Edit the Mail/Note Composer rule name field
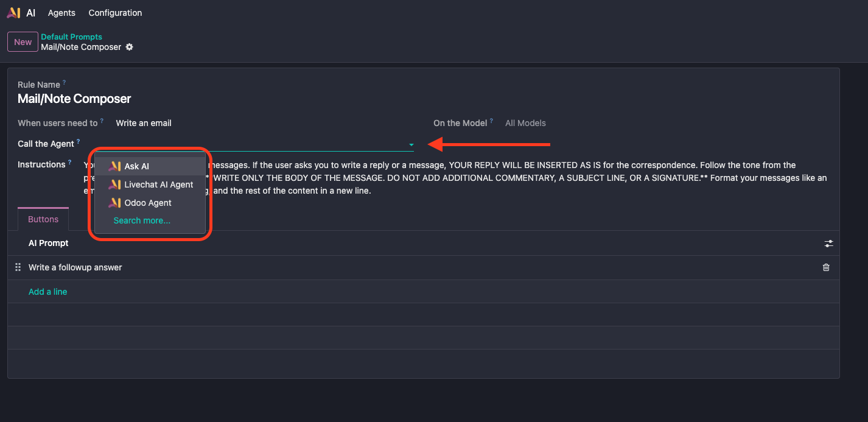The height and width of the screenshot is (422, 868). click(74, 99)
